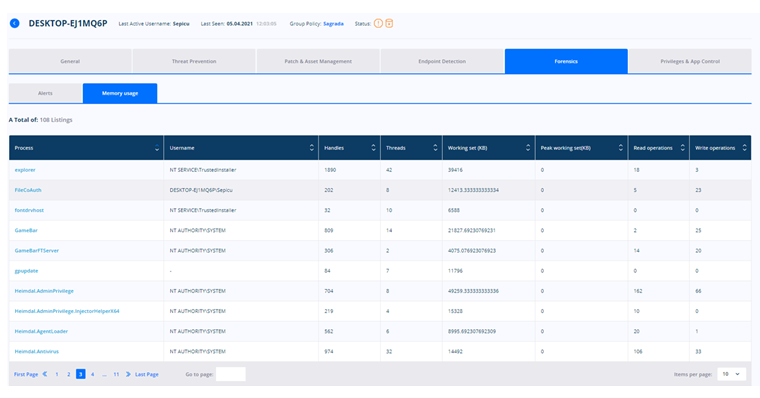Image resolution: width=760 pixels, height=398 pixels.
Task: Sort table by Working set (KB)
Action: [528, 148]
